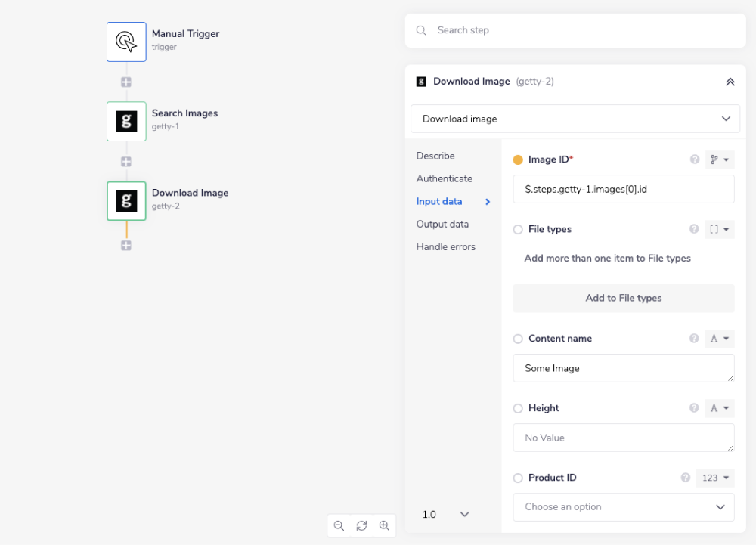Toggle the Height field radio circle
Image resolution: width=756 pixels, height=545 pixels.
pos(518,408)
